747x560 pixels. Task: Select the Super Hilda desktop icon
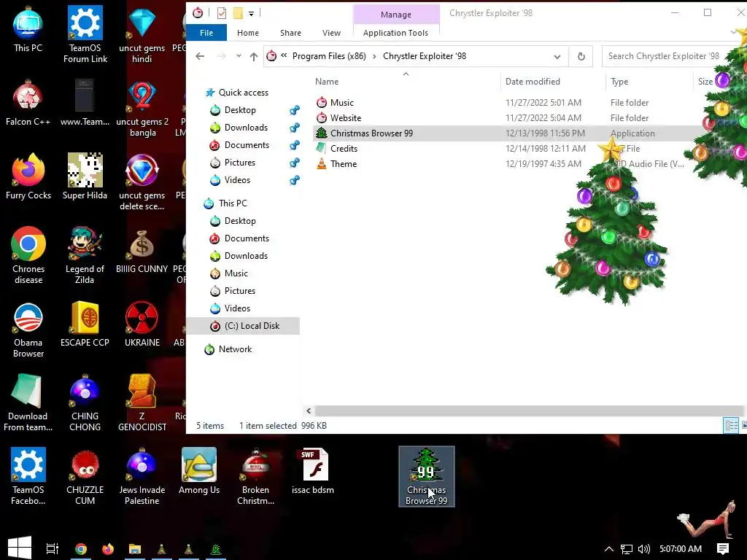click(x=85, y=176)
